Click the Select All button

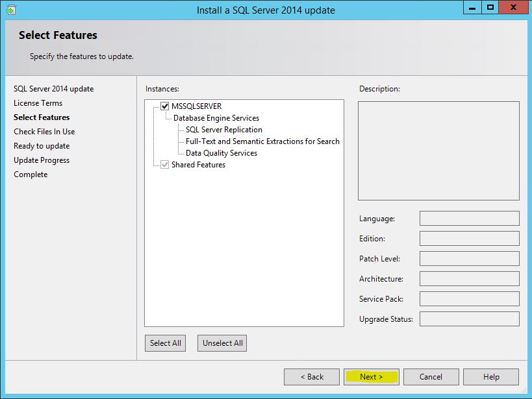[x=165, y=343]
